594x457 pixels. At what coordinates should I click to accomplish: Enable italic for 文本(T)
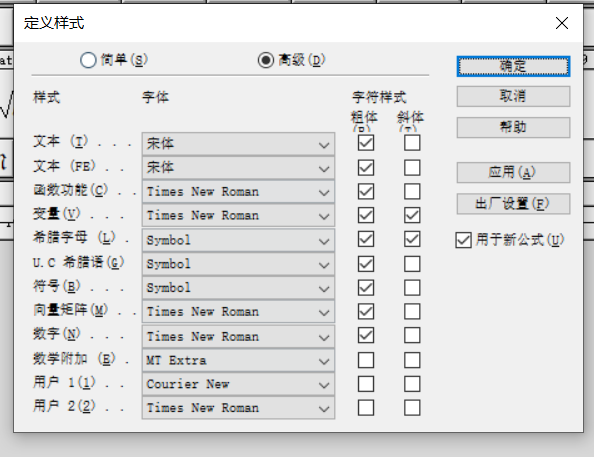(x=412, y=143)
